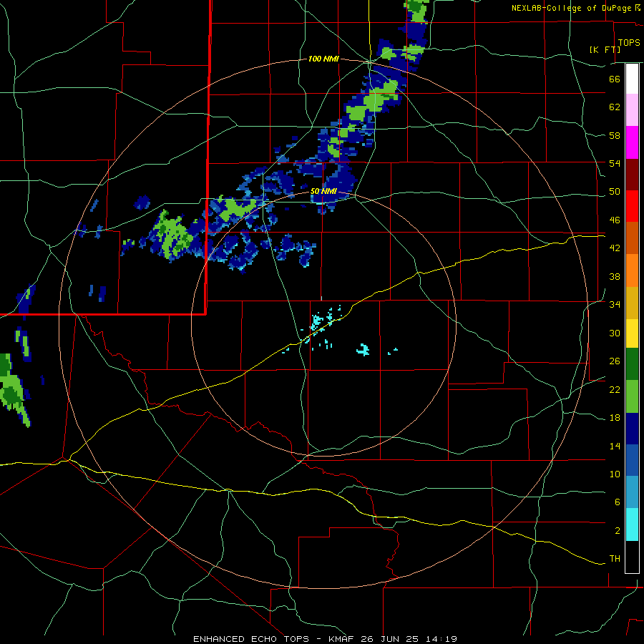The image size is (644, 644).
Task: Select the legend value 46
Action: 615,220
